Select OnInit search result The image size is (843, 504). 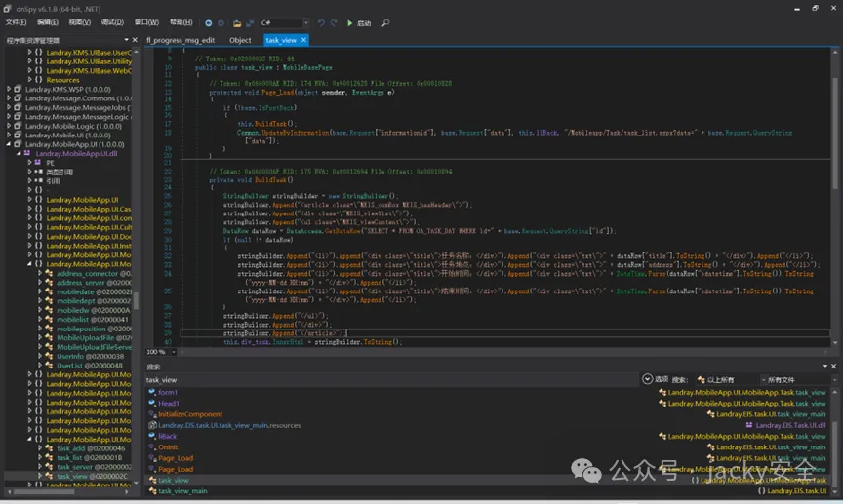(x=168, y=447)
